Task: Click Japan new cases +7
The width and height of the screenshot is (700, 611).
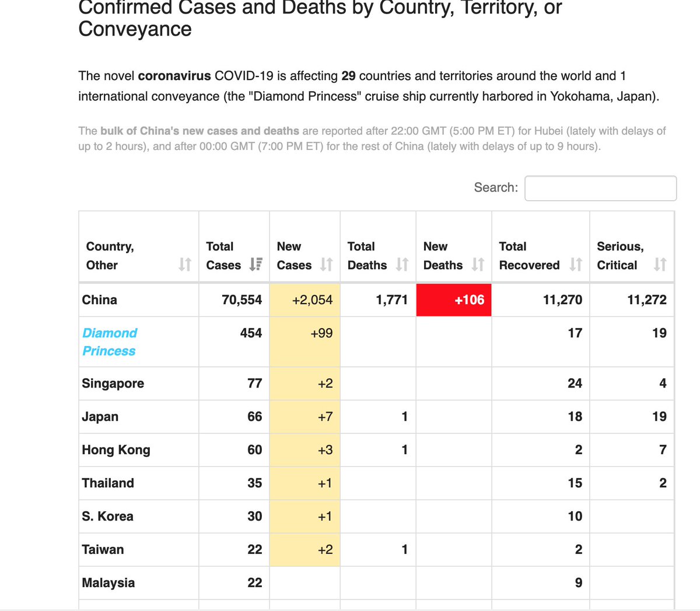Action: [325, 417]
